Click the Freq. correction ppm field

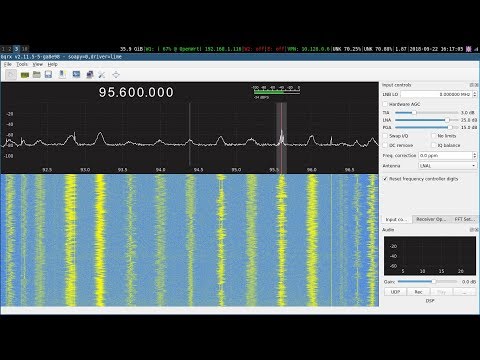(x=445, y=155)
